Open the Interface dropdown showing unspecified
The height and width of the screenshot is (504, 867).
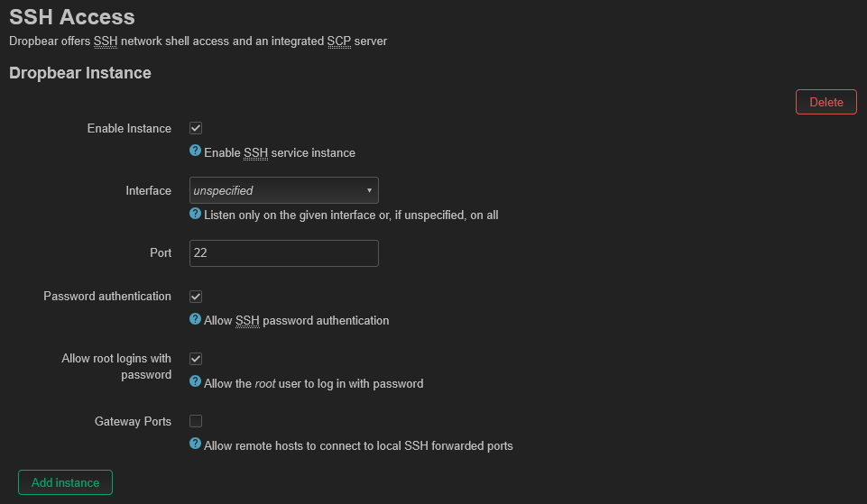(283, 190)
